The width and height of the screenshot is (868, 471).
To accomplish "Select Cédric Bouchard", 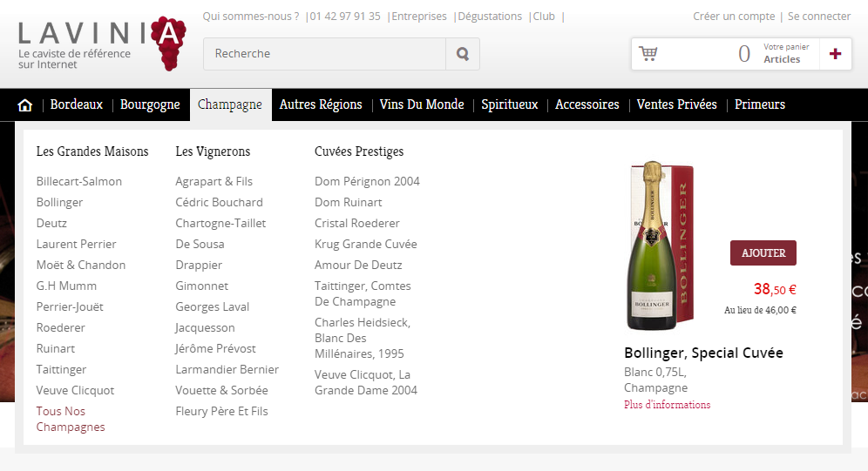I will pos(220,202).
